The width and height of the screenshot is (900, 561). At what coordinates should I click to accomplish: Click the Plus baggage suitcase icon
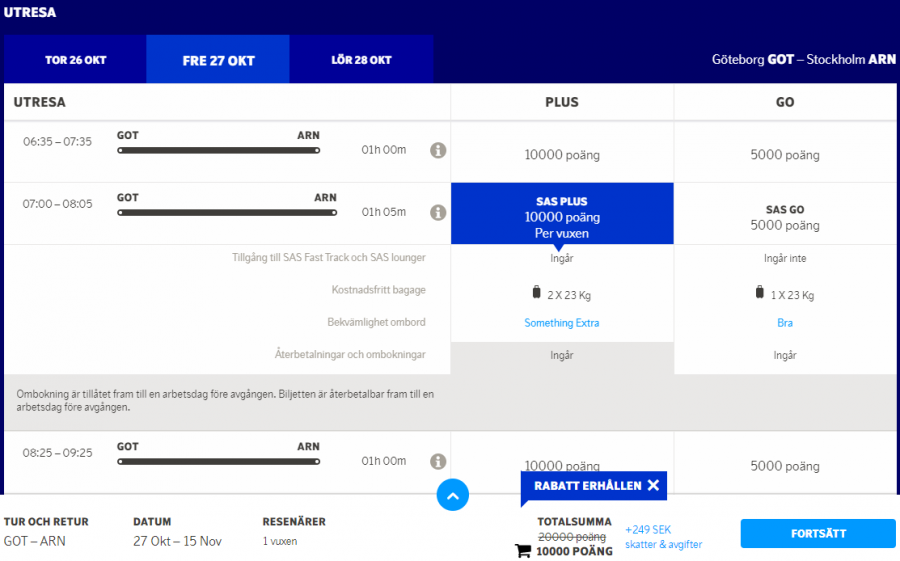click(x=537, y=293)
